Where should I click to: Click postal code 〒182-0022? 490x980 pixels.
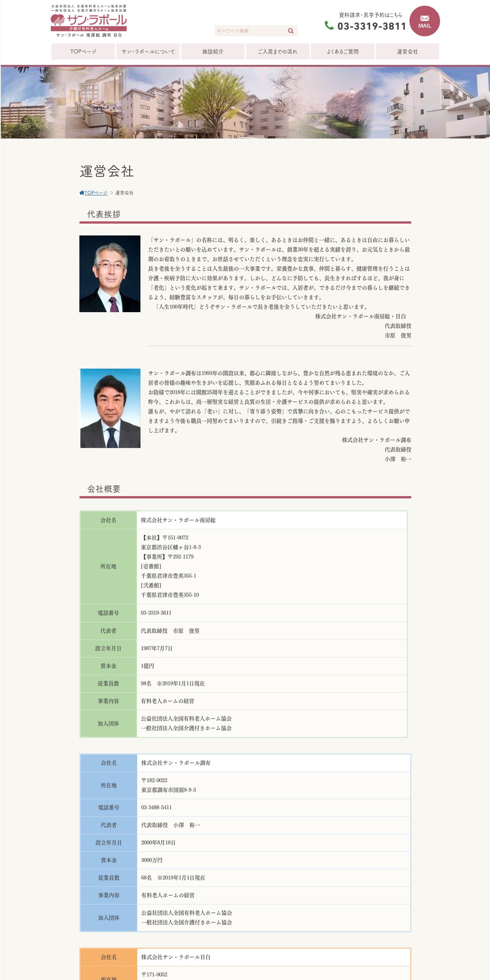pyautogui.click(x=154, y=780)
